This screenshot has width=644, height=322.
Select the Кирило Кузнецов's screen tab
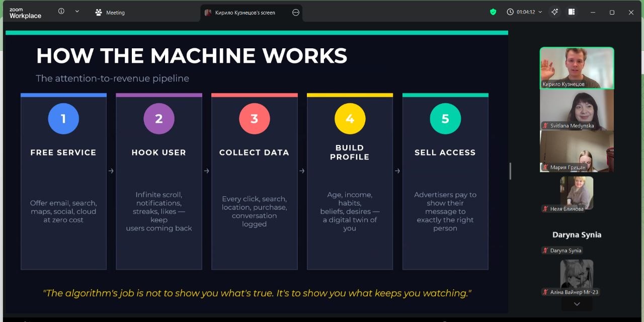point(245,13)
